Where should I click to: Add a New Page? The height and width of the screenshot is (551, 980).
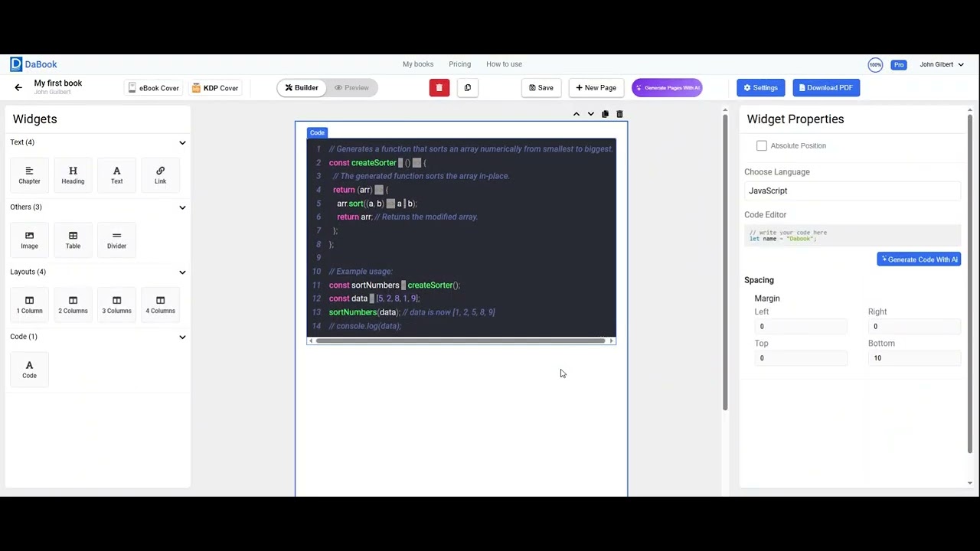click(x=596, y=88)
